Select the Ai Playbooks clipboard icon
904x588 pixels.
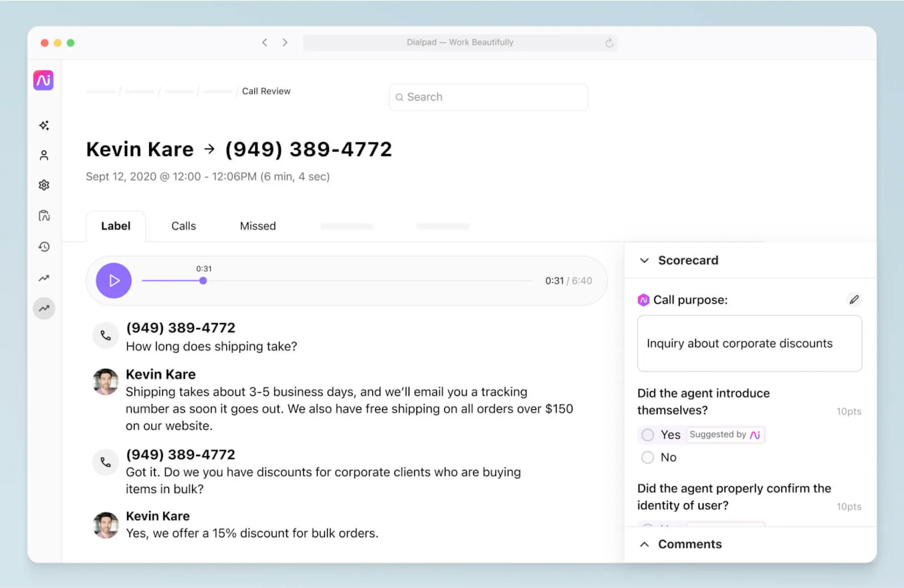coord(44,215)
